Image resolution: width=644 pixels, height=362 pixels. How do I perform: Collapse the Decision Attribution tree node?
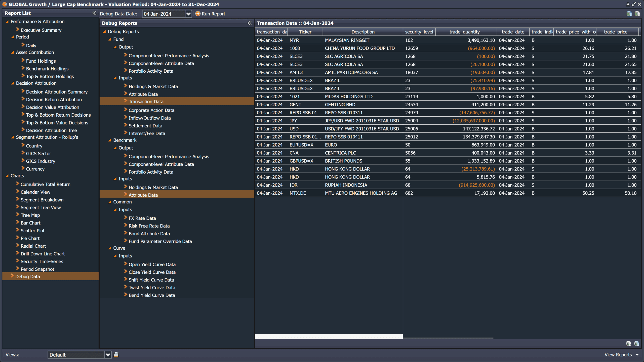coord(12,83)
